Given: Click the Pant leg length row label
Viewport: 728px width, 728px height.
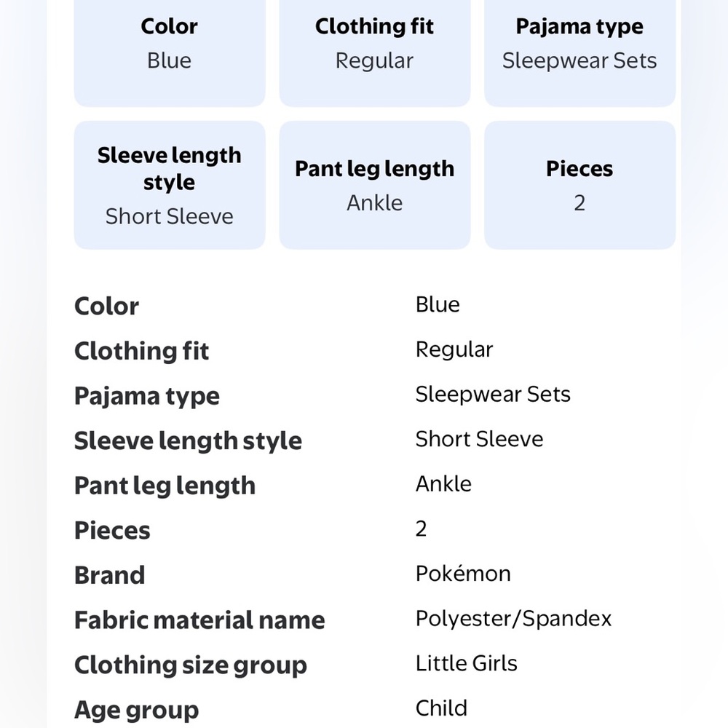Looking at the screenshot, I should [x=165, y=486].
